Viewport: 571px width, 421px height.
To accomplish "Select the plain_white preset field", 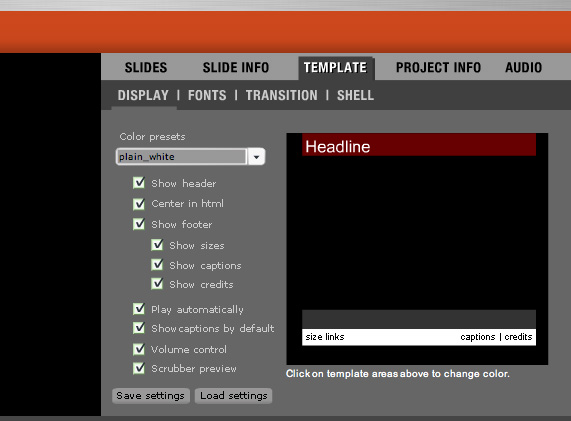I will coord(181,157).
